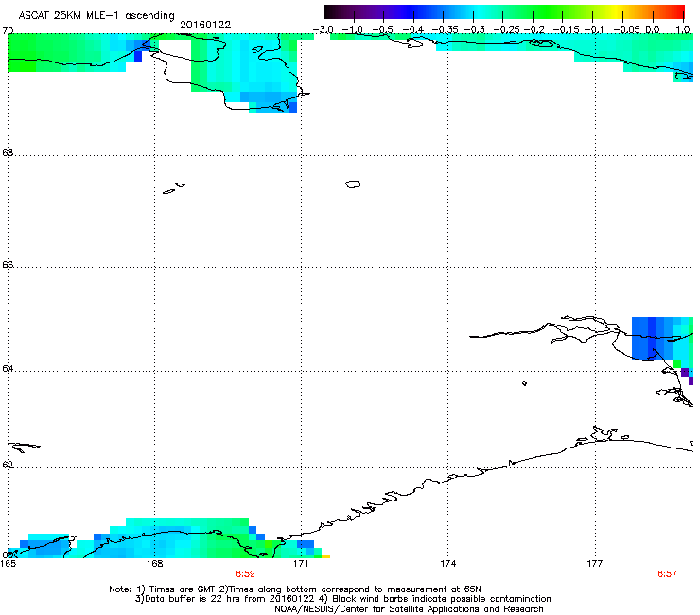Click the red time label ending ":57"
Viewport: 700px width, 615px height.
pos(667,574)
